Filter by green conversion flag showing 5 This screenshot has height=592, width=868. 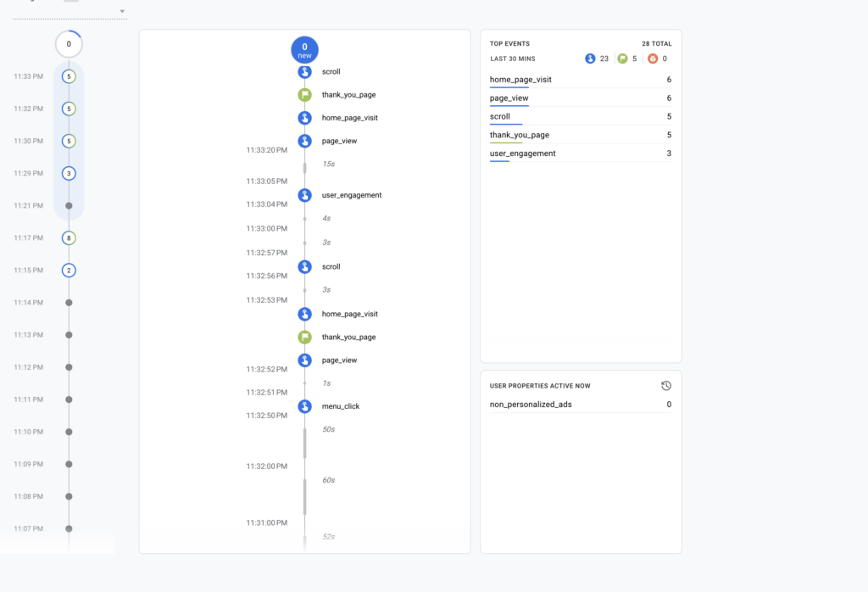623,59
